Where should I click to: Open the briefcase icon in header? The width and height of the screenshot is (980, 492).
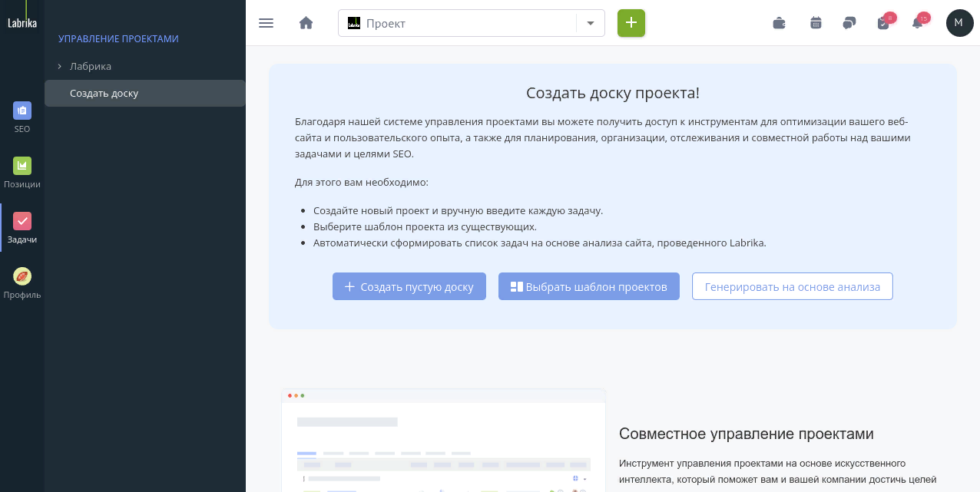click(x=779, y=23)
